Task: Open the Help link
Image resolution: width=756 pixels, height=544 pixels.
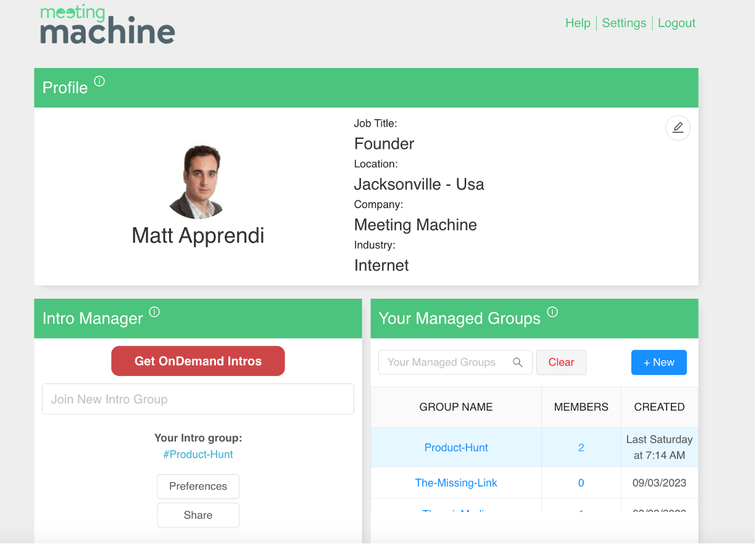Action: tap(578, 23)
